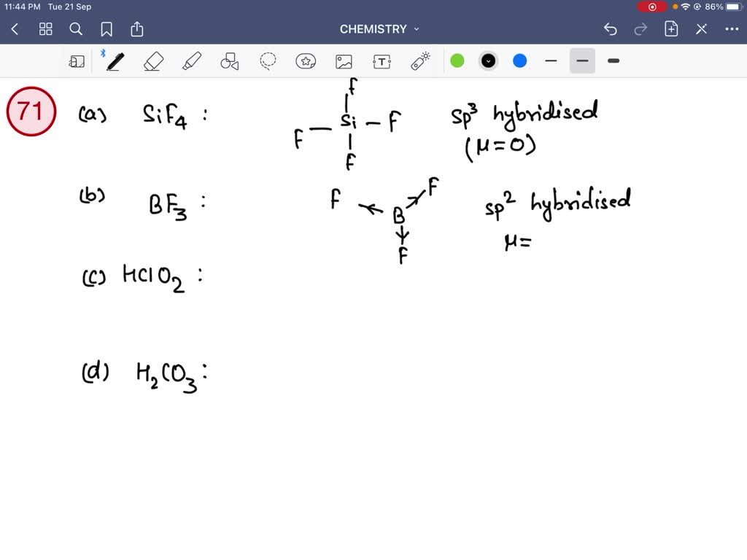Add a new page
This screenshot has width=747, height=560.
coord(671,29)
